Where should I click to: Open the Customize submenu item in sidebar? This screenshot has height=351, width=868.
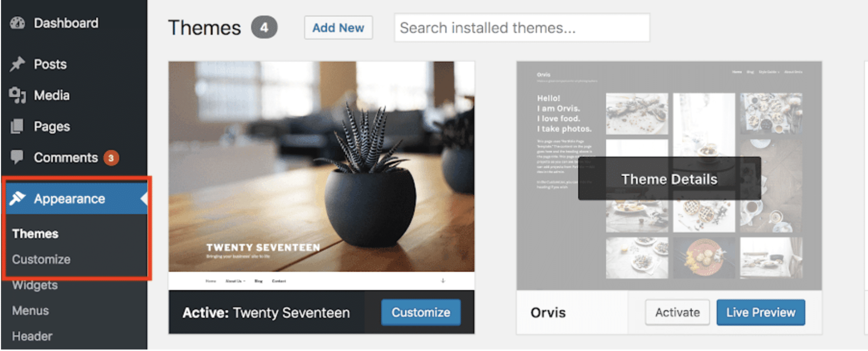(x=41, y=259)
